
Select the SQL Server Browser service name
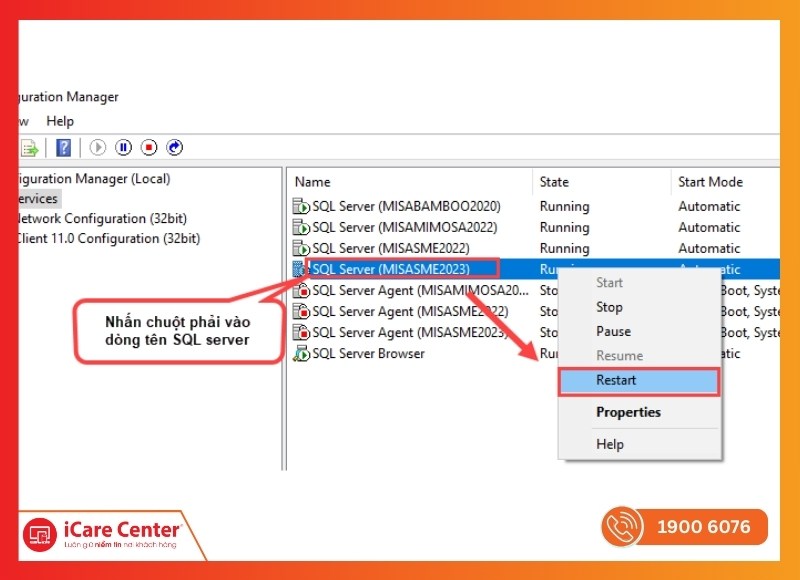(x=368, y=354)
